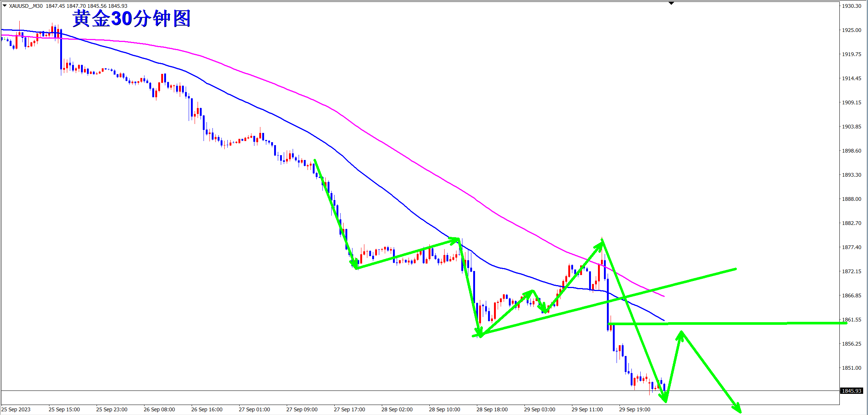The height and width of the screenshot is (415, 868).
Task: Click the 1898.60 price axis label
Action: 851,151
